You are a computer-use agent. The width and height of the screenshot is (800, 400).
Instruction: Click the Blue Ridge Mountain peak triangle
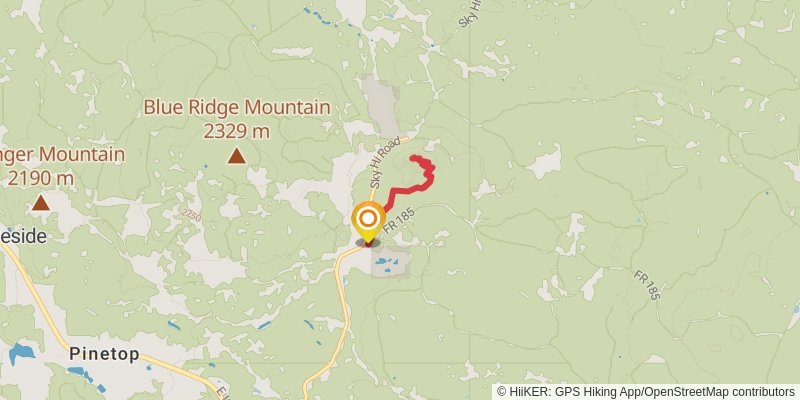point(237,156)
